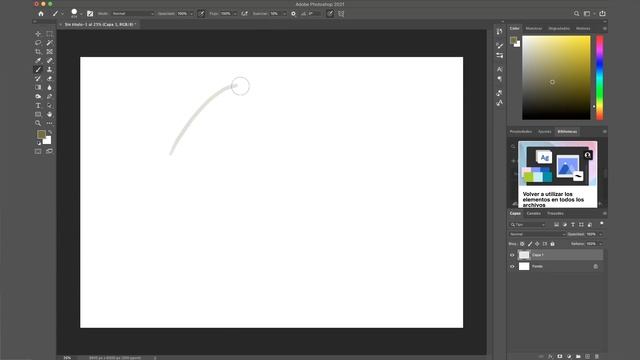The height and width of the screenshot is (360, 640).
Task: Select the History Brush tool
Action: [38, 78]
